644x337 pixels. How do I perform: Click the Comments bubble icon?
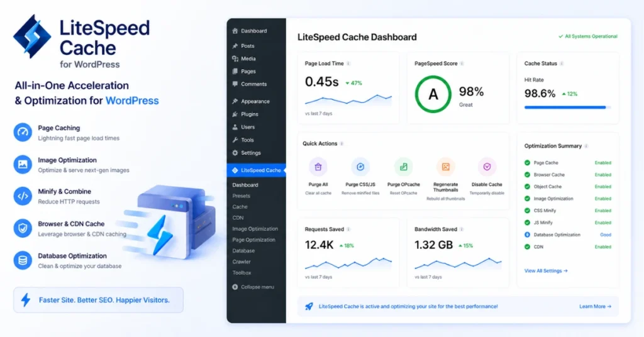pos(235,84)
